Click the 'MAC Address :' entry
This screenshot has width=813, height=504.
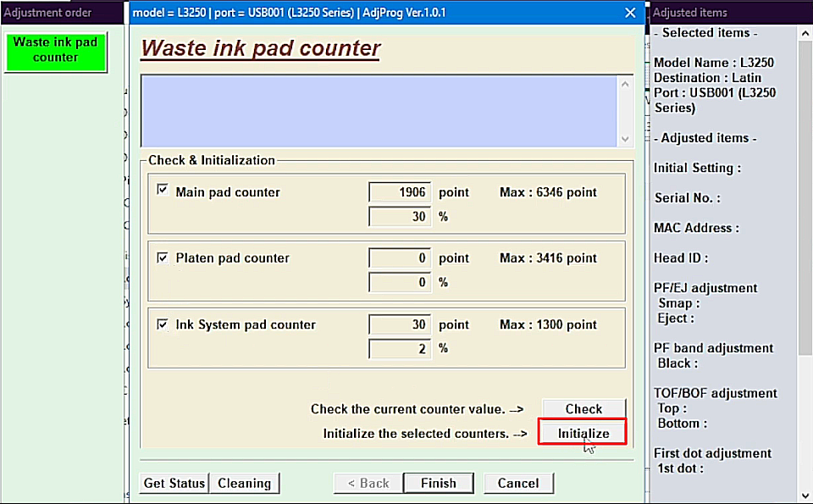click(696, 228)
